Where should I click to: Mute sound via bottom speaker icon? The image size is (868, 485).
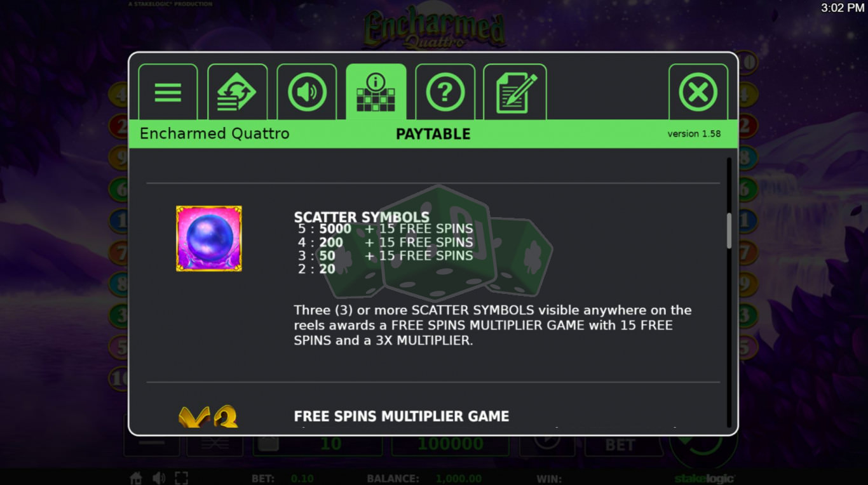[x=159, y=478]
